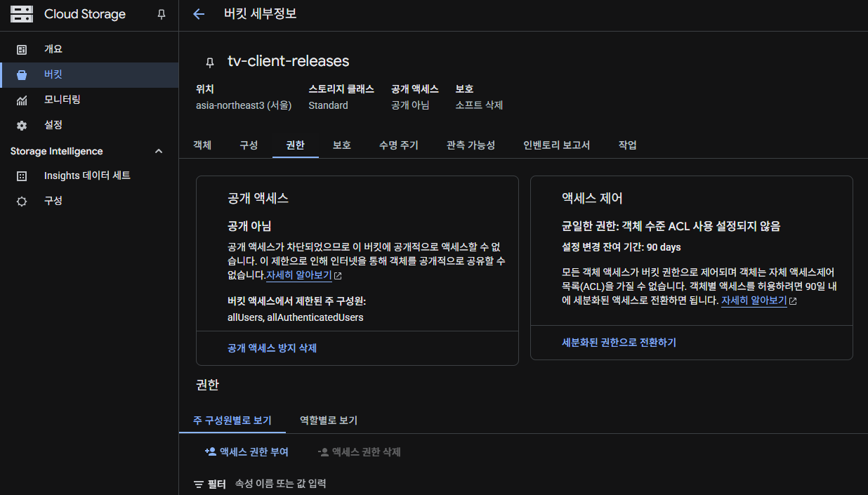This screenshot has width=868, height=495.
Task: Switch to the 보호 tab
Action: tap(342, 145)
